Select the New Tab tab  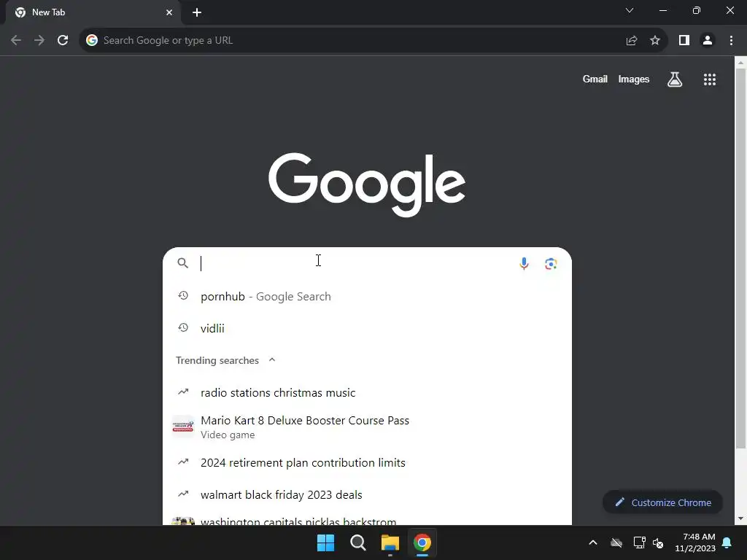pos(93,12)
